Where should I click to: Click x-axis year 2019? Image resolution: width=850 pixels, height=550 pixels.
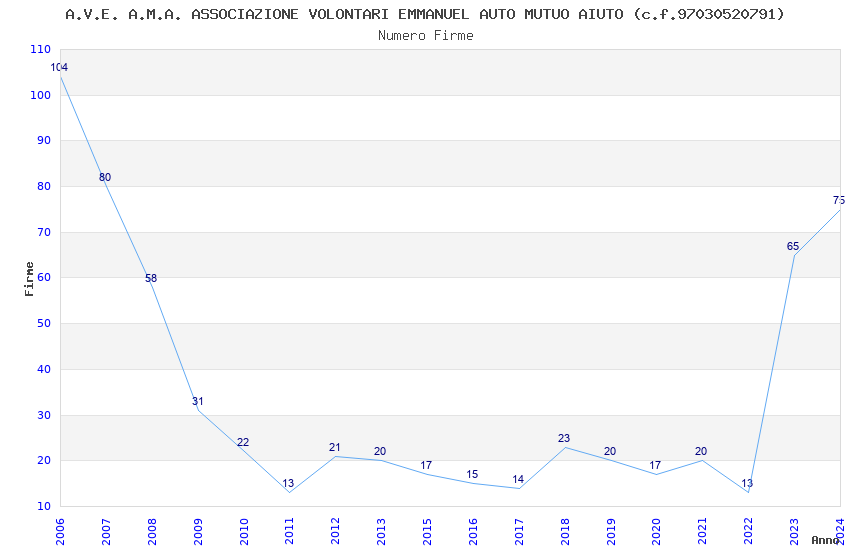(611, 532)
